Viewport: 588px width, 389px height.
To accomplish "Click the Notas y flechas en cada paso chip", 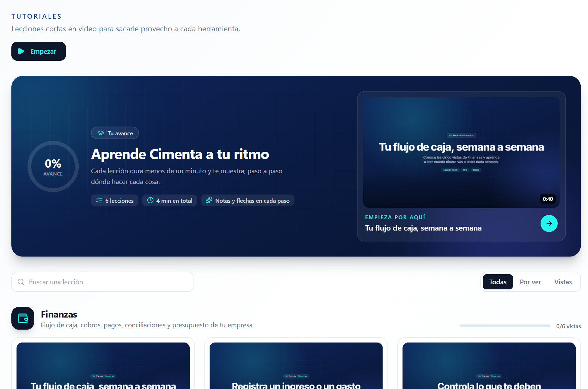I will [248, 201].
